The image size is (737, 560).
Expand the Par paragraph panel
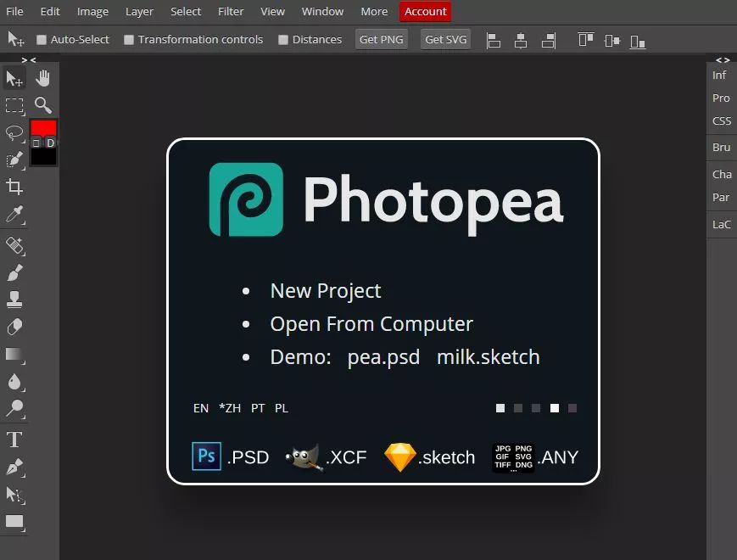721,198
